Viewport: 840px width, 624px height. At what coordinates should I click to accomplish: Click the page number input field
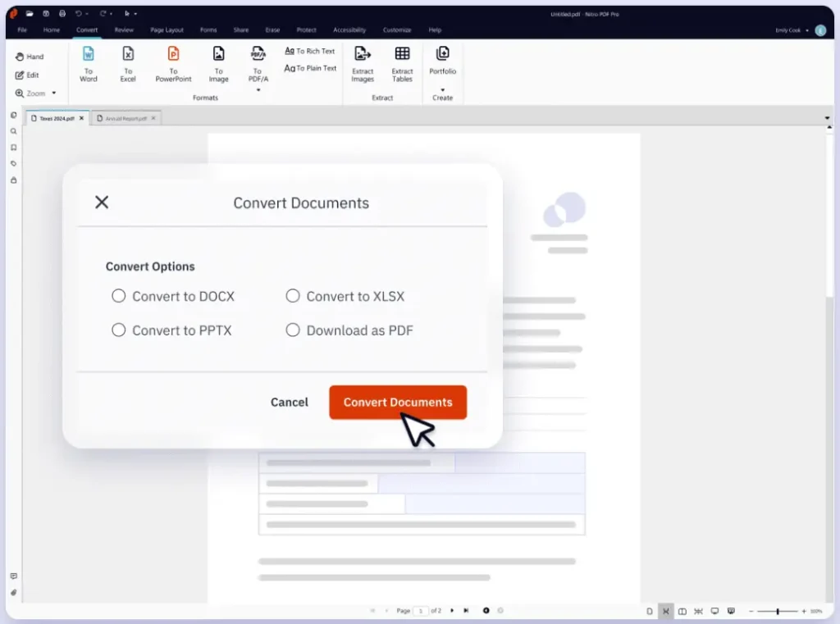click(x=421, y=610)
